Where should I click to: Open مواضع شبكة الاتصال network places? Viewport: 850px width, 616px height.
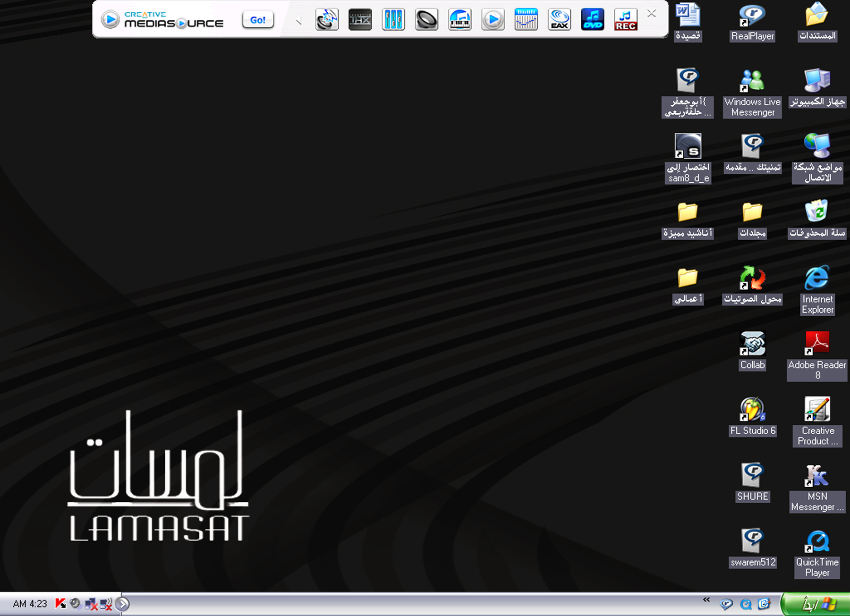(817, 159)
